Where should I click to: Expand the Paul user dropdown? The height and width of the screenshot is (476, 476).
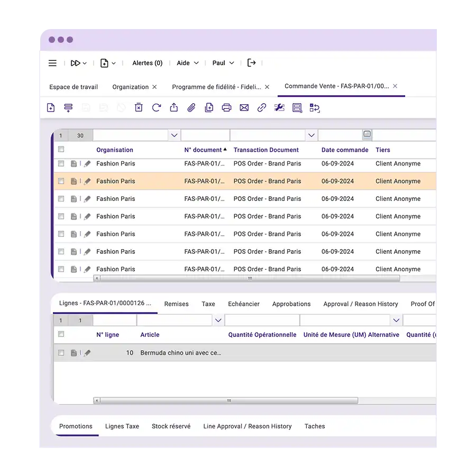tap(223, 63)
